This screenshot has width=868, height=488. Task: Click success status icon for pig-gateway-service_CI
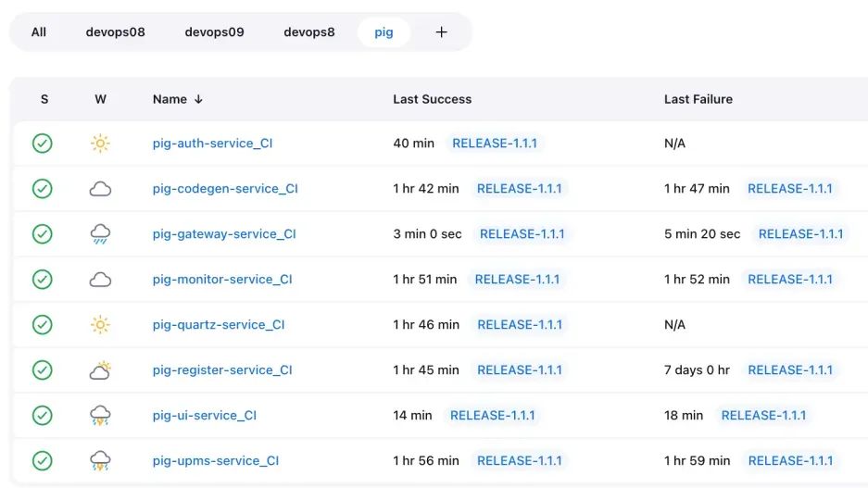[42, 234]
